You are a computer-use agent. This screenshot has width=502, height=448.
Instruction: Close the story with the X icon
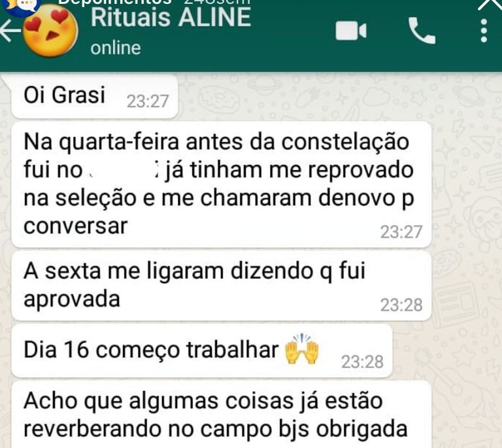(490, 5)
